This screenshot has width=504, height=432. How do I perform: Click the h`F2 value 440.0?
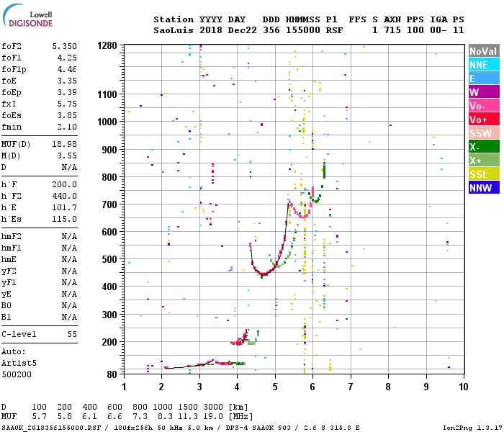pyautogui.click(x=65, y=196)
